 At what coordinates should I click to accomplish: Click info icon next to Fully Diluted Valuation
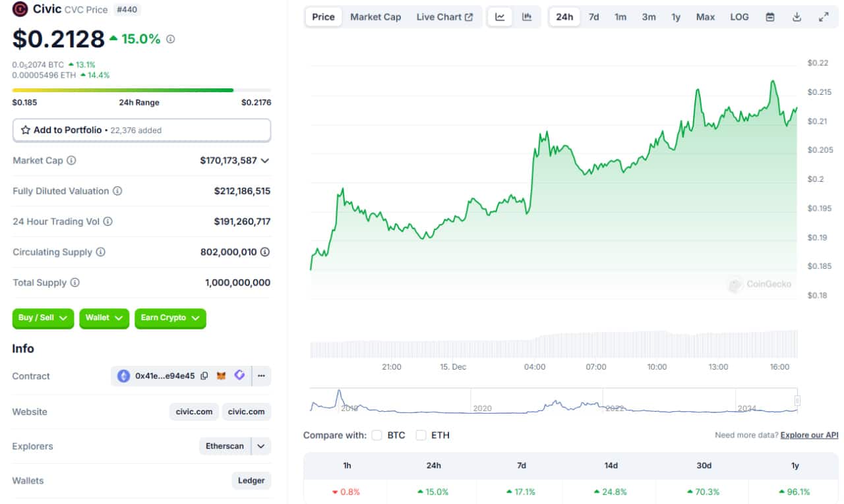(x=117, y=191)
